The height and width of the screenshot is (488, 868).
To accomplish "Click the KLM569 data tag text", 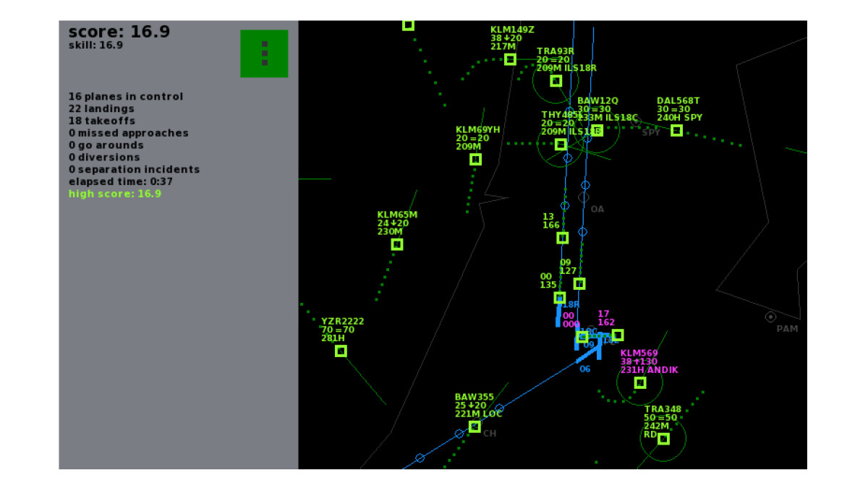I will 649,361.
